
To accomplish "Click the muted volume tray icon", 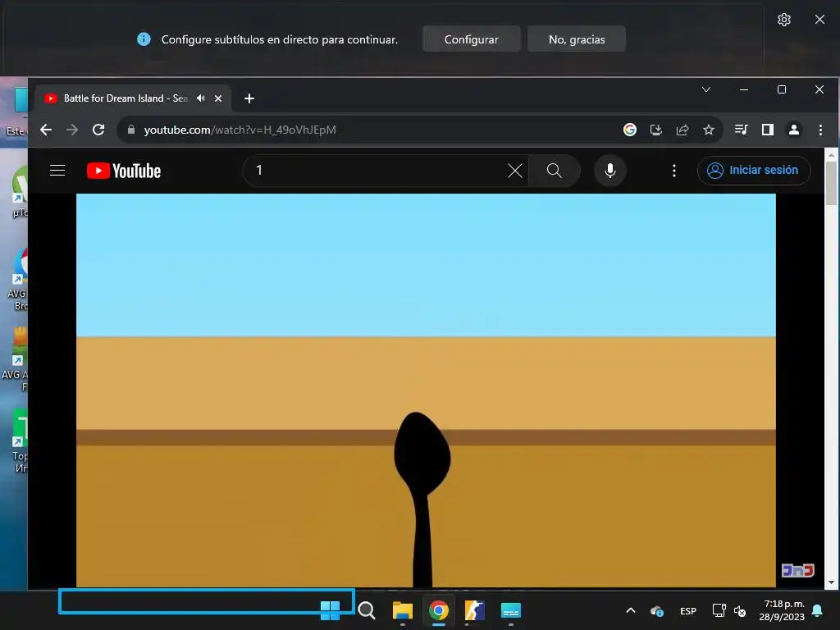I will (x=740, y=610).
